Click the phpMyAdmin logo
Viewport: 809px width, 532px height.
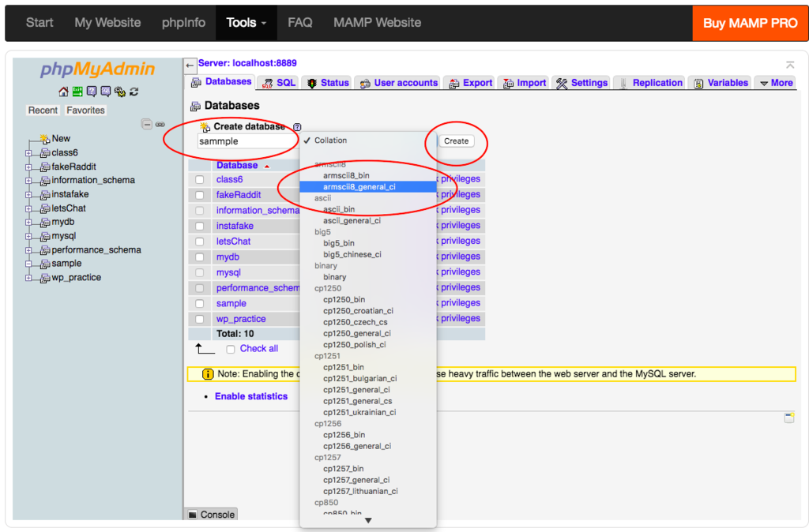(97, 69)
